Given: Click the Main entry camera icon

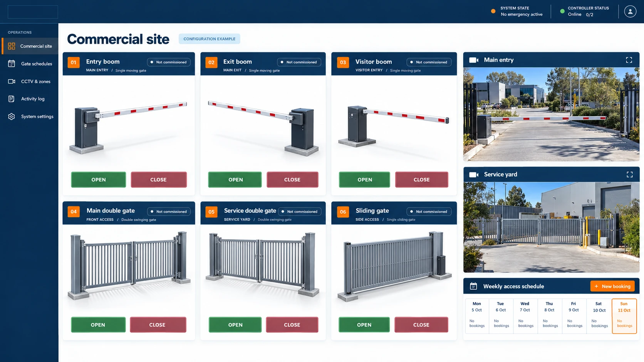Looking at the screenshot, I should [x=474, y=60].
